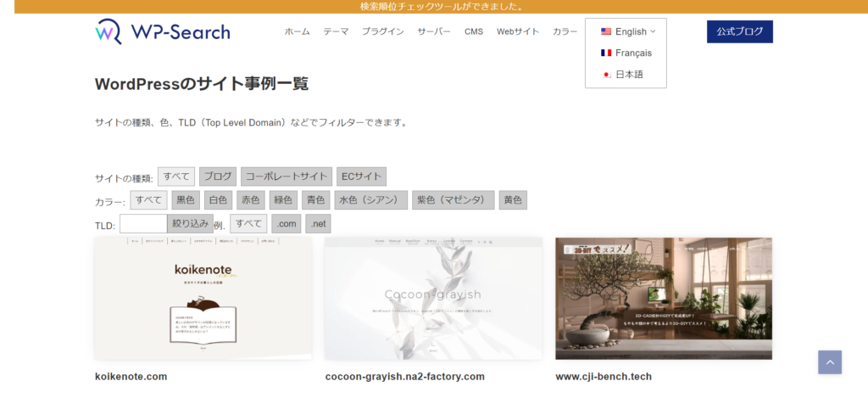868x398 pixels.
Task: Go to プラグイン in navigation
Action: (382, 31)
